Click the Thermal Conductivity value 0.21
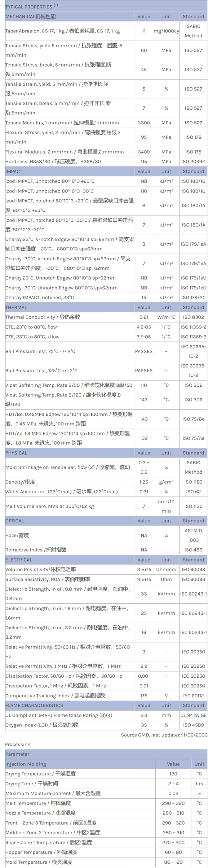 tap(144, 317)
